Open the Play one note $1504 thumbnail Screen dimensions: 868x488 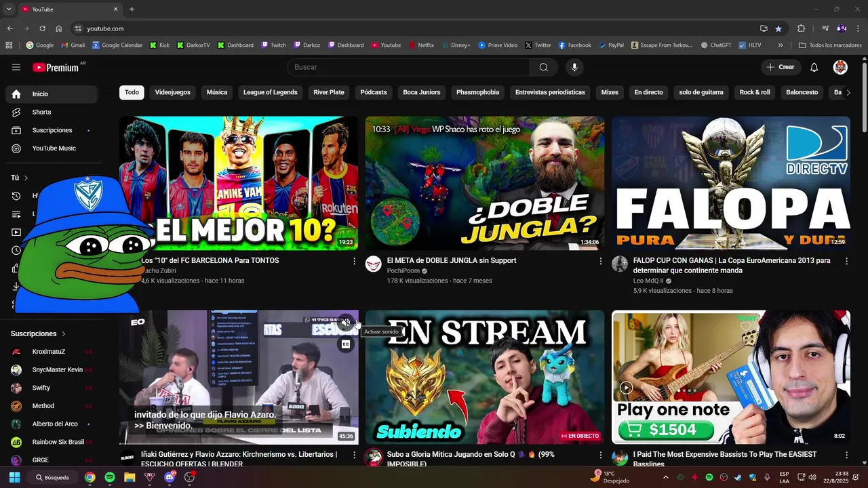point(731,377)
